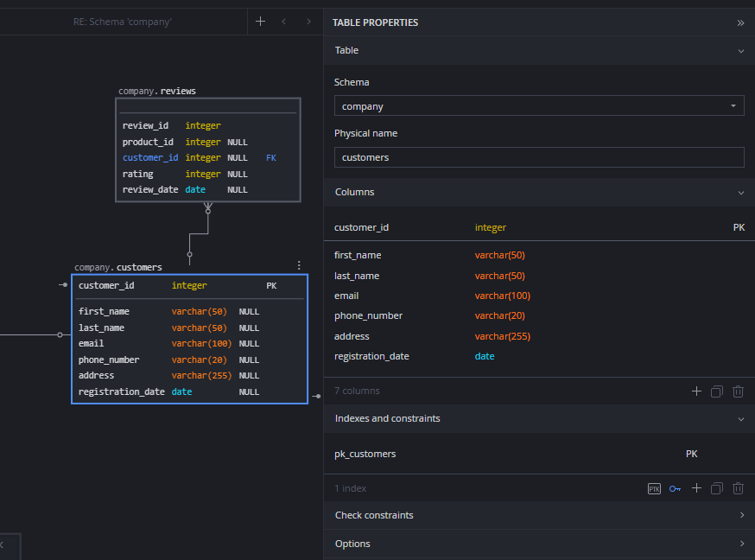Click first_name row in customers diagram table
755x560 pixels.
pyautogui.click(x=189, y=311)
